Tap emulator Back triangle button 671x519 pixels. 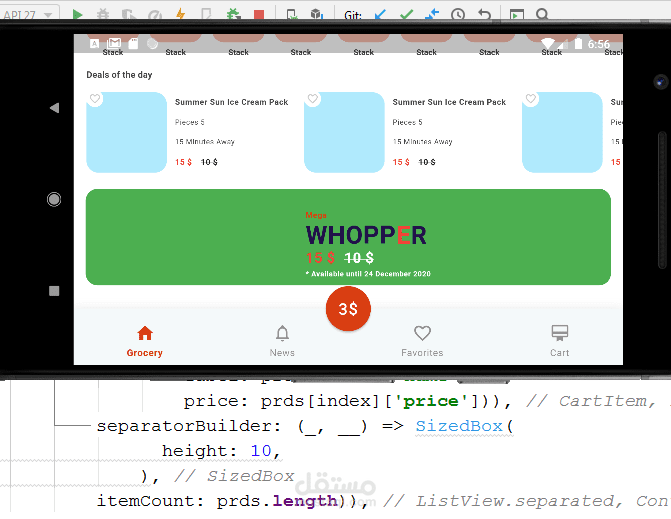tap(54, 108)
